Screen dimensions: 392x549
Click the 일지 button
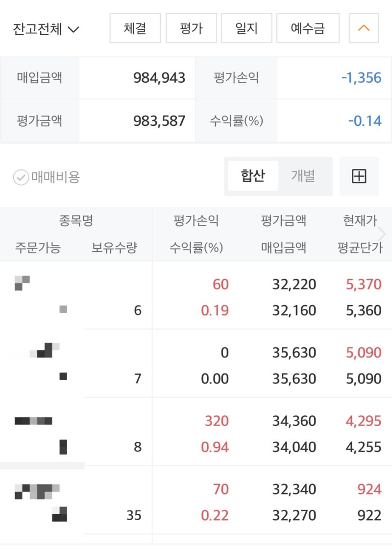point(246,28)
